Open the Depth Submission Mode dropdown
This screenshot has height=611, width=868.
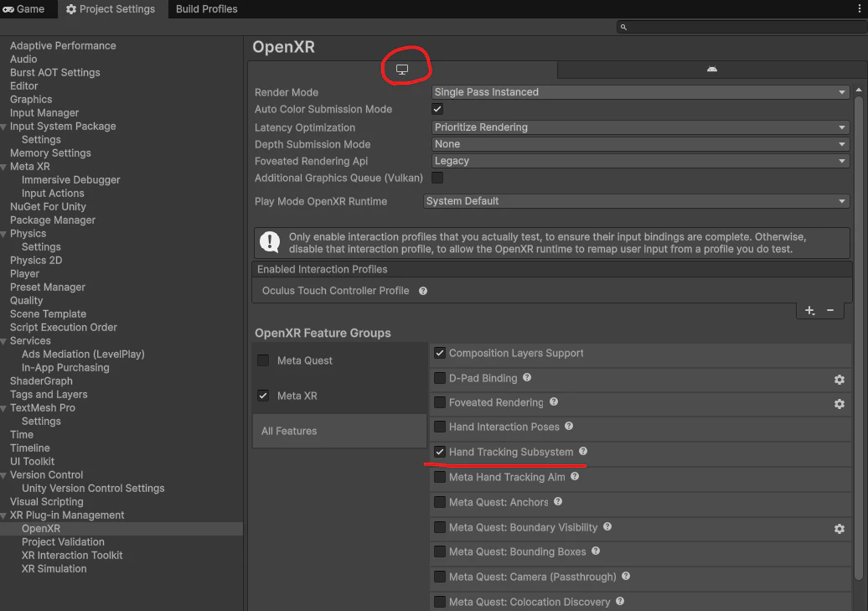[x=640, y=144]
